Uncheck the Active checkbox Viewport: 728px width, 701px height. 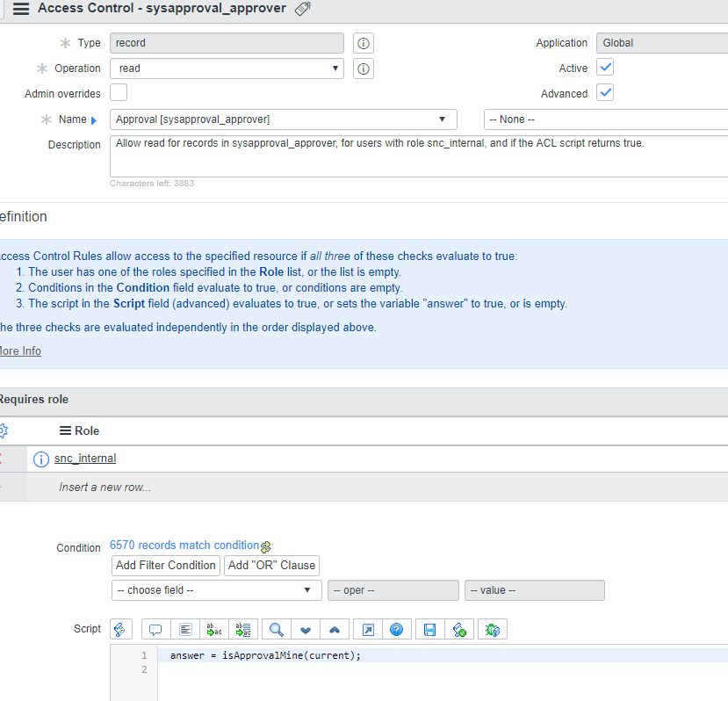point(605,68)
